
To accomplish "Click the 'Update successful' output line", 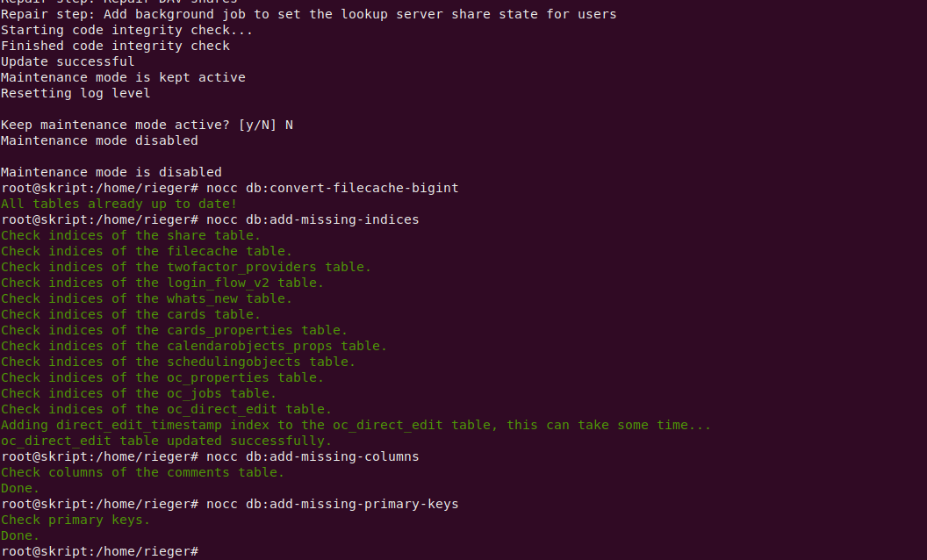I will click(68, 61).
